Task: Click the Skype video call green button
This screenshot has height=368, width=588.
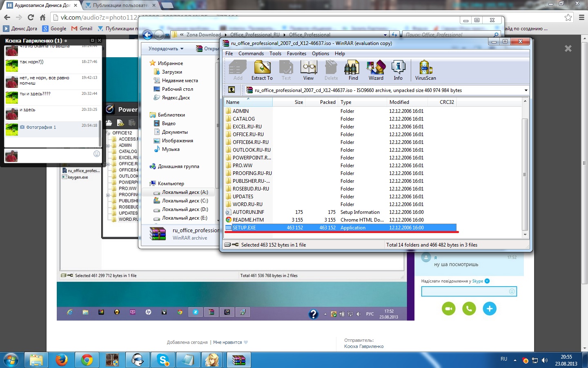Action: (448, 308)
